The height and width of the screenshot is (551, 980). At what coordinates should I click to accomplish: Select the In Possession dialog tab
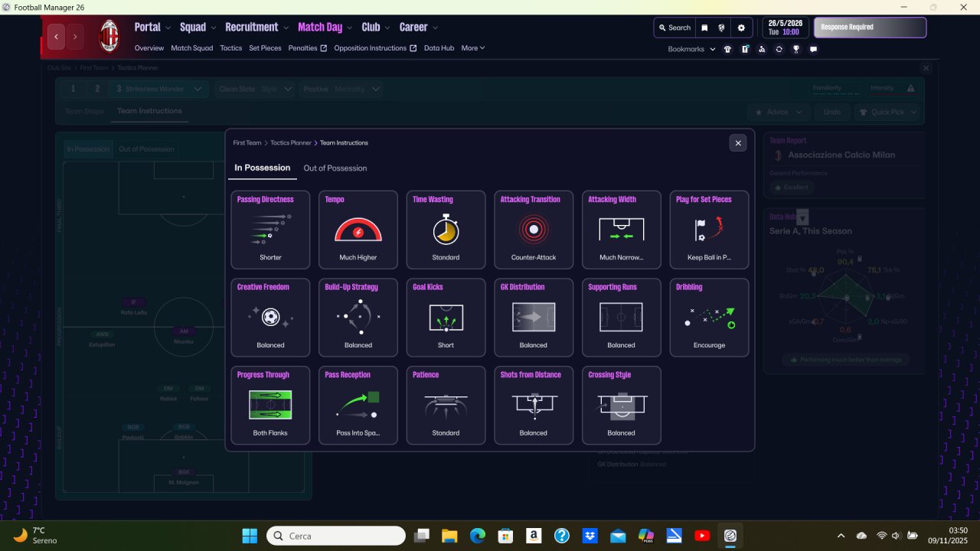point(263,168)
